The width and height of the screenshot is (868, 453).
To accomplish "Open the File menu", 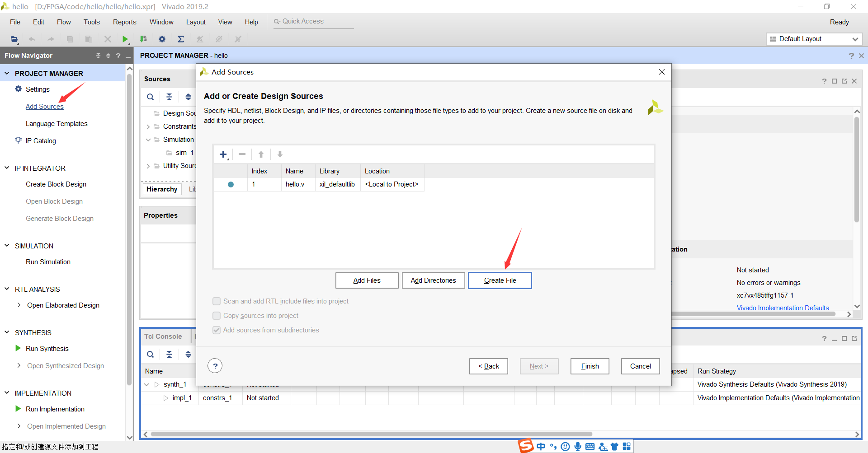I will (15, 22).
